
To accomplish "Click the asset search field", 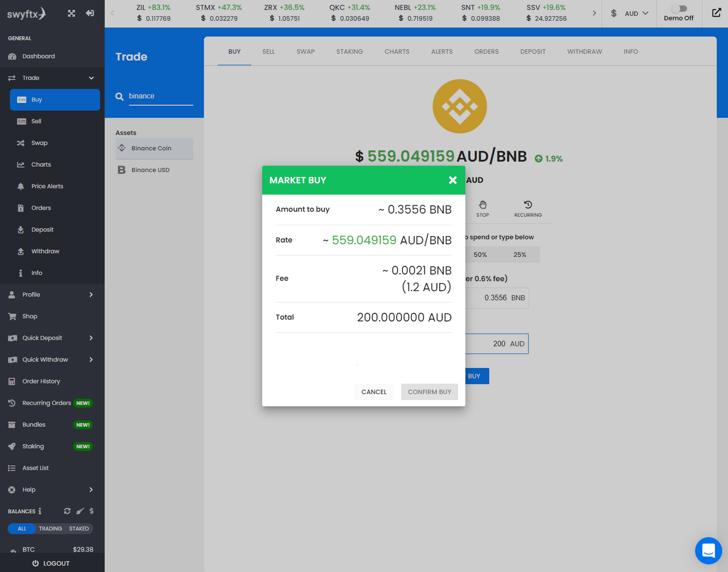I will [161, 96].
